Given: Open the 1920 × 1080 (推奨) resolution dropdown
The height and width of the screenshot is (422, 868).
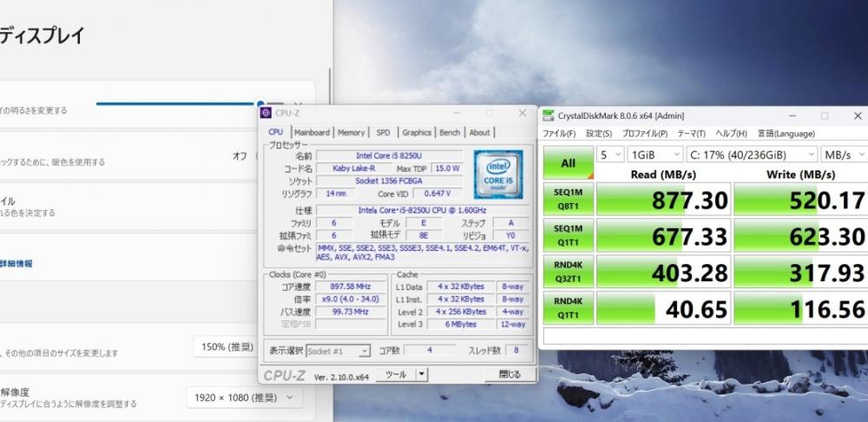Looking at the screenshot, I should (x=244, y=398).
